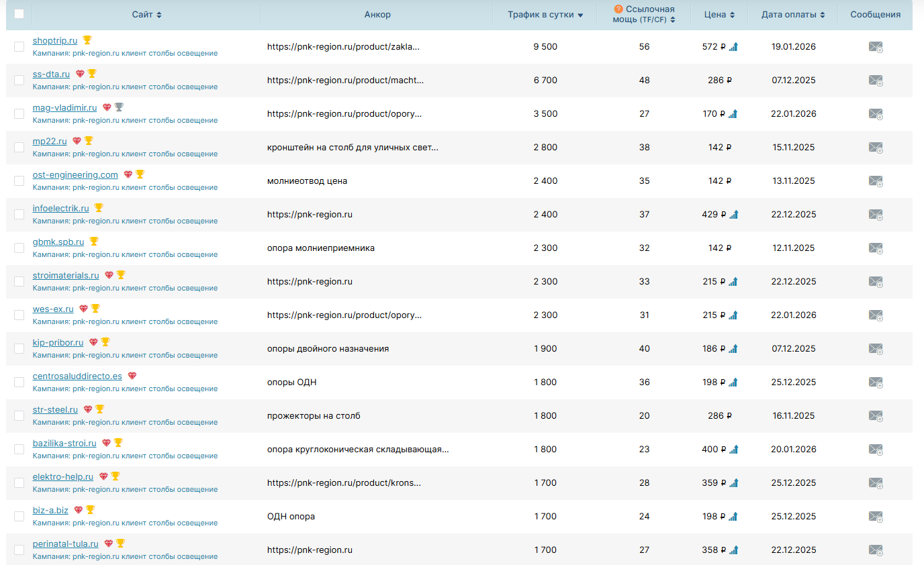
Task: Open price chart icon for shoptrip.ru
Action: point(733,47)
